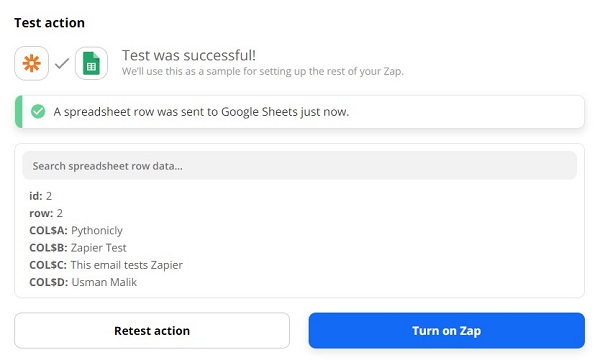
Task: Click the COL$D field label
Action: pyautogui.click(x=49, y=282)
